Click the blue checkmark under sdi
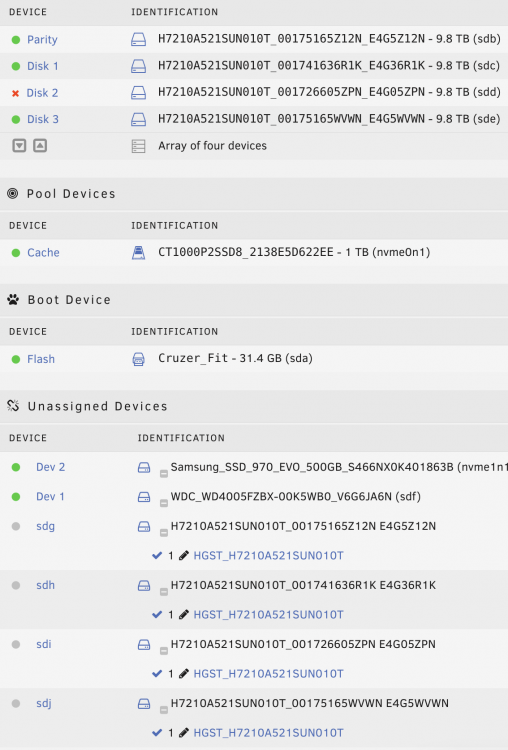The image size is (508, 750). (157, 674)
